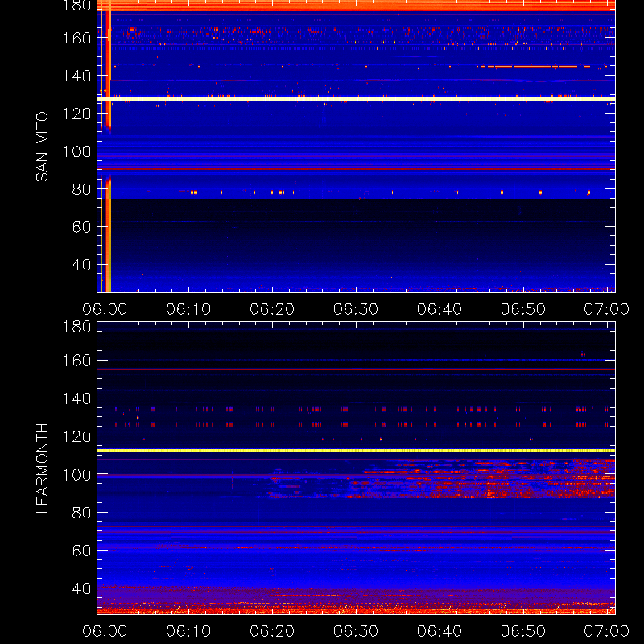Click 07:00 time label under San Vito plot
This screenshot has width=644, height=644.
point(607,309)
